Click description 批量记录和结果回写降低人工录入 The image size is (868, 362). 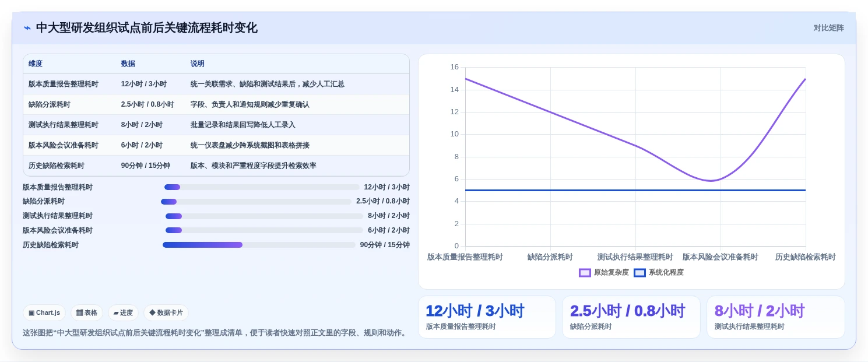(x=243, y=125)
